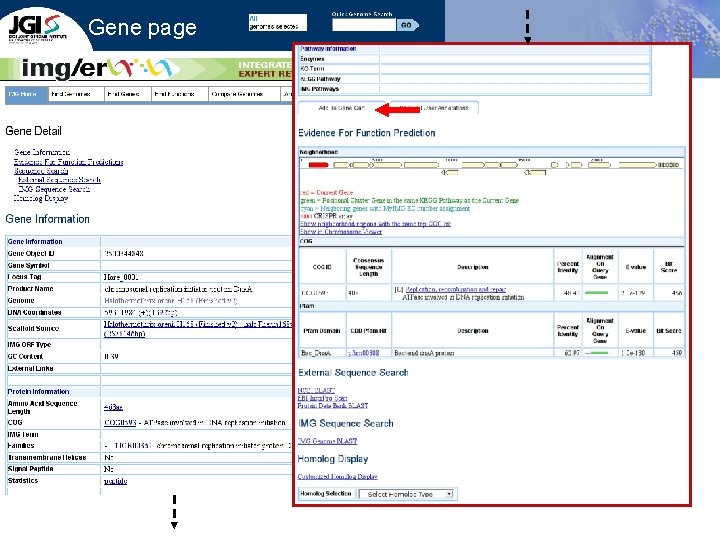
Task: Click the 'Bacterial dnaA protein' description cell
Action: [x=472, y=353]
